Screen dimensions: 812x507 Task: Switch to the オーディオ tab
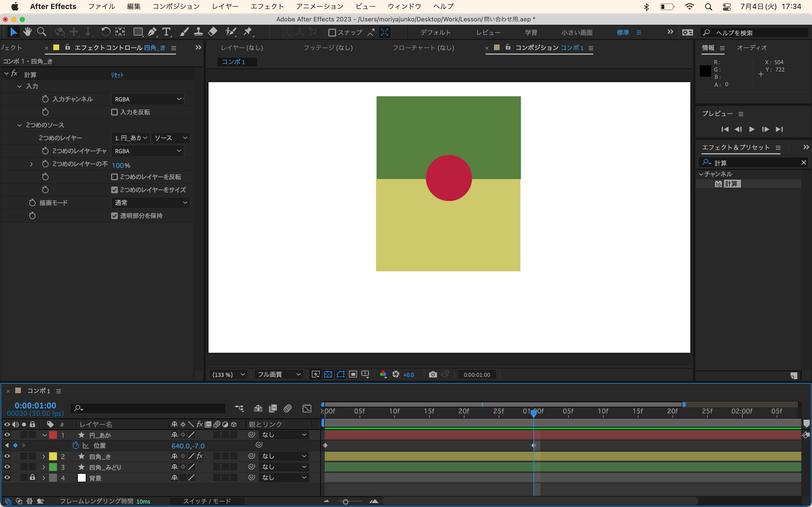(x=752, y=48)
